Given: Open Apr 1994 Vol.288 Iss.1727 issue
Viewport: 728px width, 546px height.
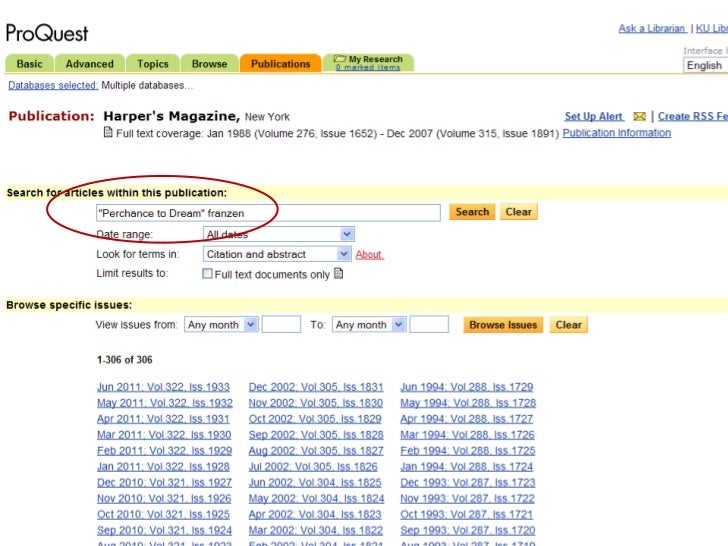Looking at the screenshot, I should pyautogui.click(x=467, y=419).
